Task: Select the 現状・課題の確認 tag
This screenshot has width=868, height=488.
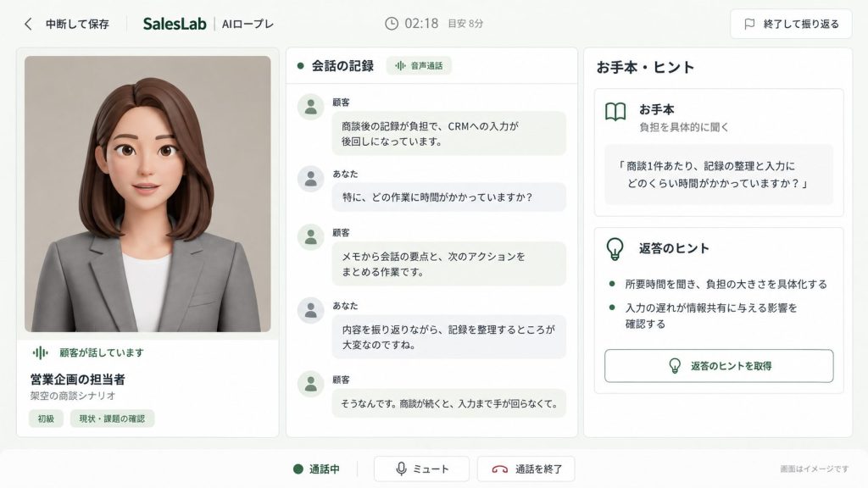Action: pyautogui.click(x=112, y=419)
